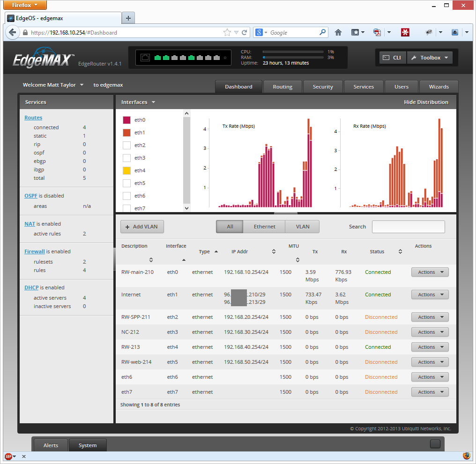The image size is (476, 464).
Task: Click the Firefox home icon
Action: tap(338, 33)
